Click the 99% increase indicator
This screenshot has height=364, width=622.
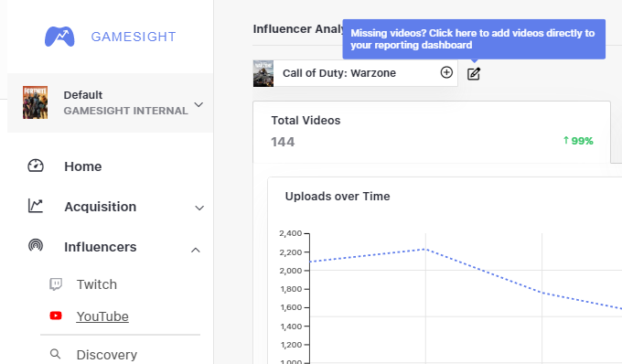578,141
